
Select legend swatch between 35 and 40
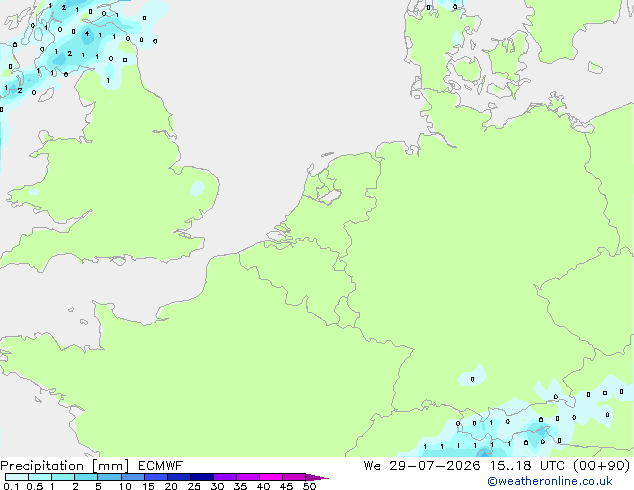coord(247,477)
